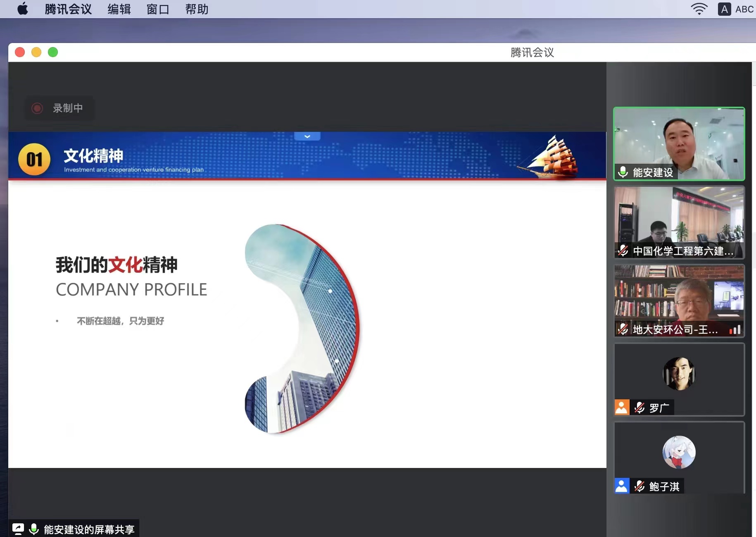Open the 帮助 menu

197,9
